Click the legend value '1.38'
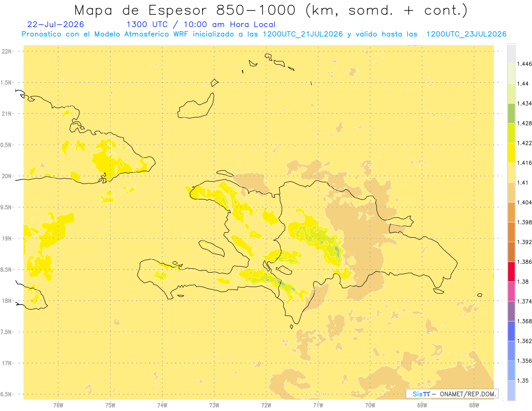Screen dimensions: 532x411 (x=523, y=282)
